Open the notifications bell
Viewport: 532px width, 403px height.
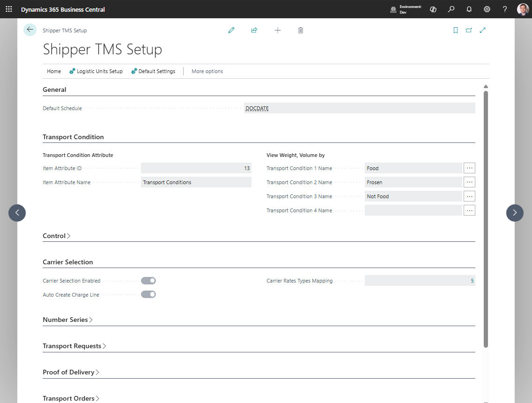click(469, 9)
